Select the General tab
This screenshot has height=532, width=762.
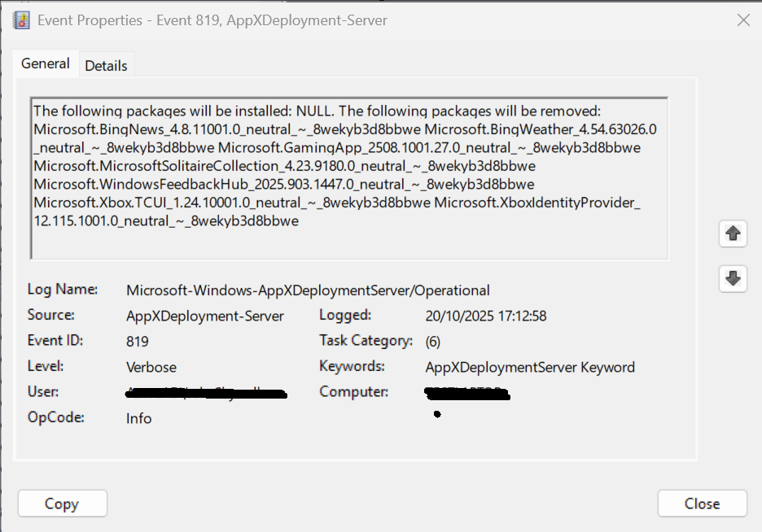coord(45,63)
